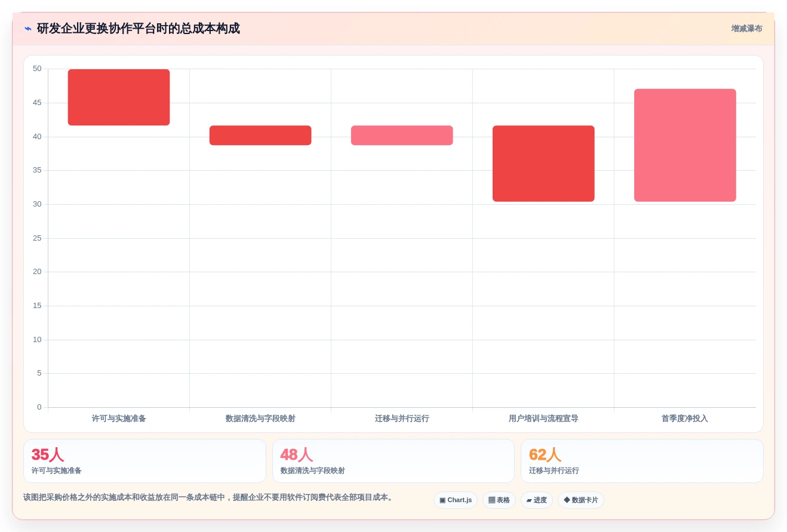
Task: Click the 数据清洗与字段映射 x-axis label
Action: click(260, 419)
